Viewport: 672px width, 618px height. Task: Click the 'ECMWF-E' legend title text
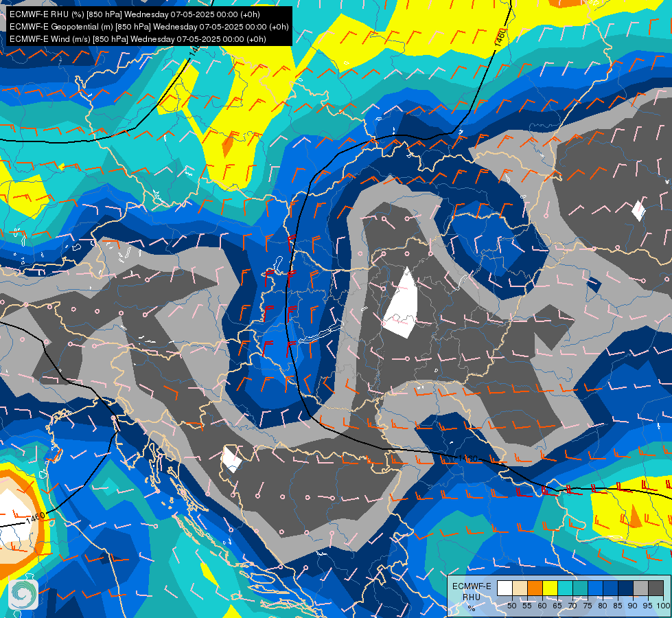(472, 586)
